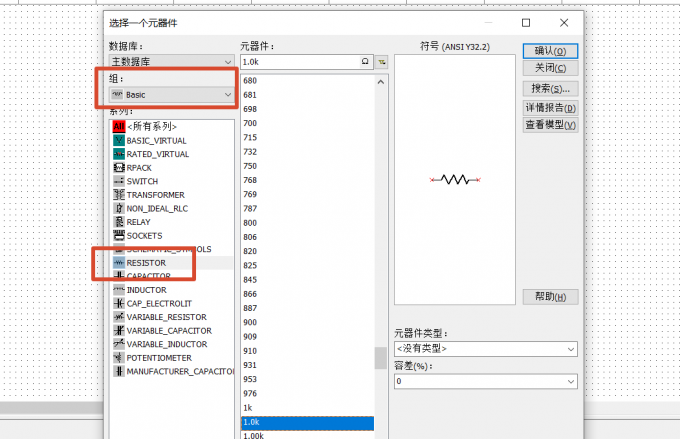This screenshot has height=439, width=680.
Task: Click the 确认(O) button
Action: click(x=550, y=51)
